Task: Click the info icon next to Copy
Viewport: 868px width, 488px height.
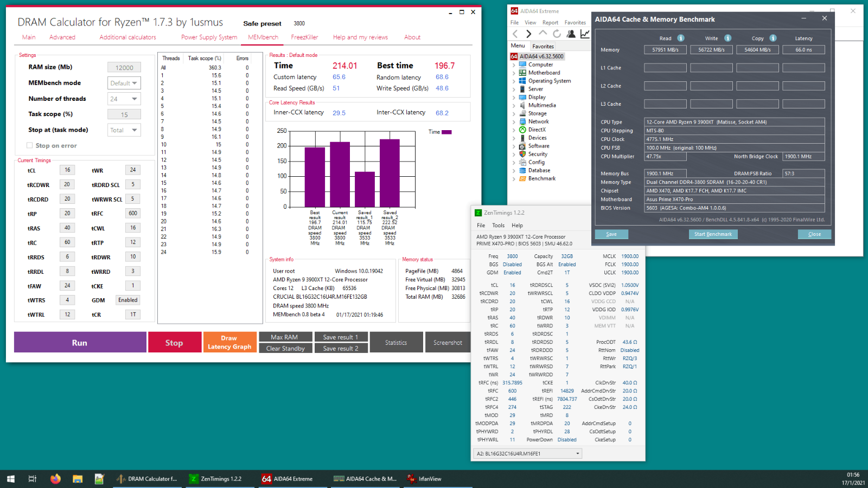Action: pos(773,38)
